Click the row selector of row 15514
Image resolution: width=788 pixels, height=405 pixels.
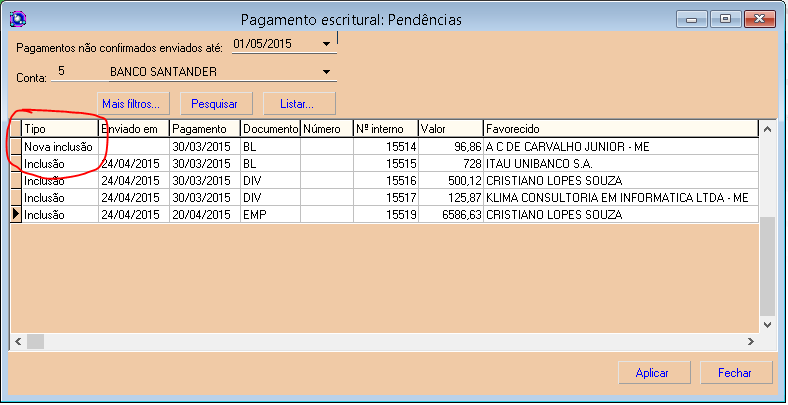tap(16, 147)
